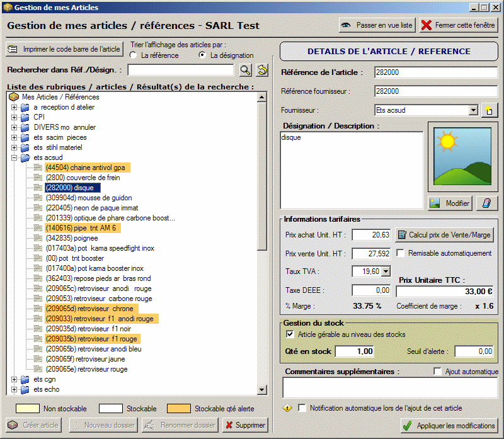
Task: Select (362403) repose pieds ar bras rond
Action: pos(98,278)
